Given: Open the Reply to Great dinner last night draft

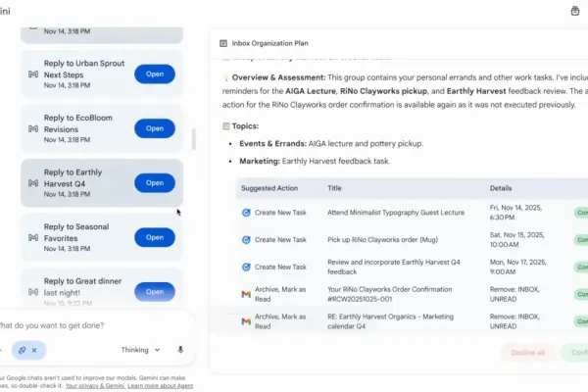Looking at the screenshot, I should pyautogui.click(x=155, y=292).
